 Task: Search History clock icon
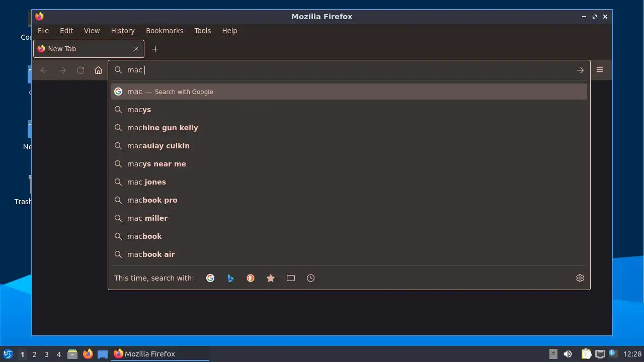311,278
